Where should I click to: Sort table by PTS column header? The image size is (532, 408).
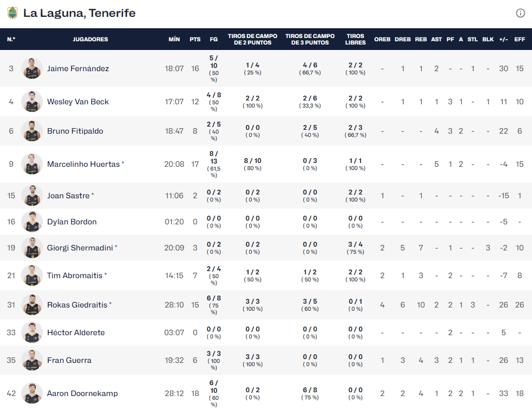pyautogui.click(x=195, y=39)
